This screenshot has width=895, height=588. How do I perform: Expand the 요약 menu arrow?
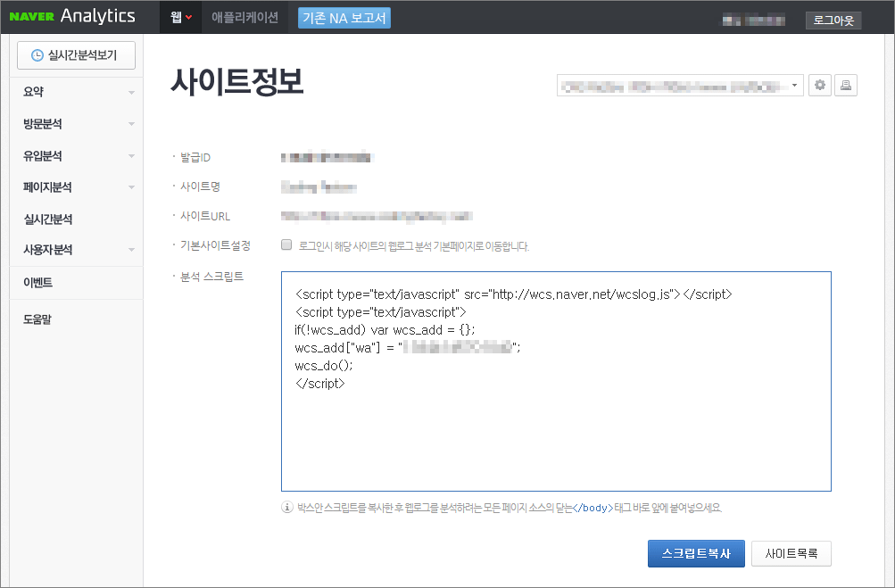tap(131, 93)
